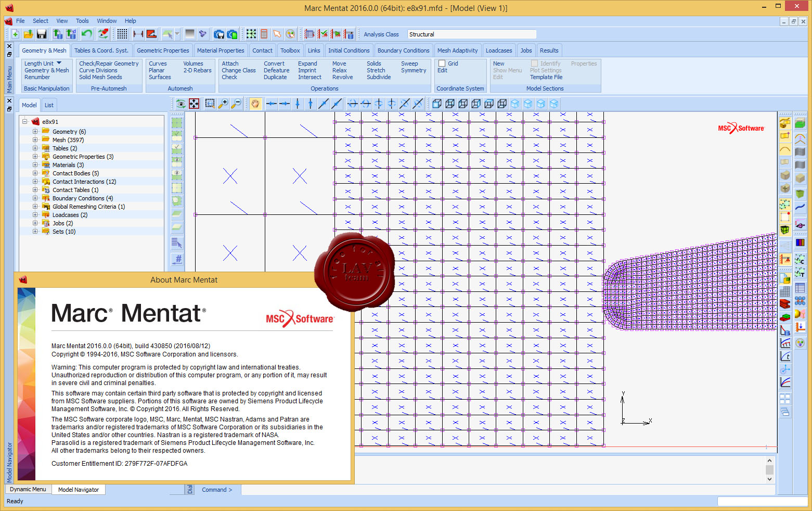Click the pick arrow cursor icon
This screenshot has width=812, height=511.
[x=277, y=34]
